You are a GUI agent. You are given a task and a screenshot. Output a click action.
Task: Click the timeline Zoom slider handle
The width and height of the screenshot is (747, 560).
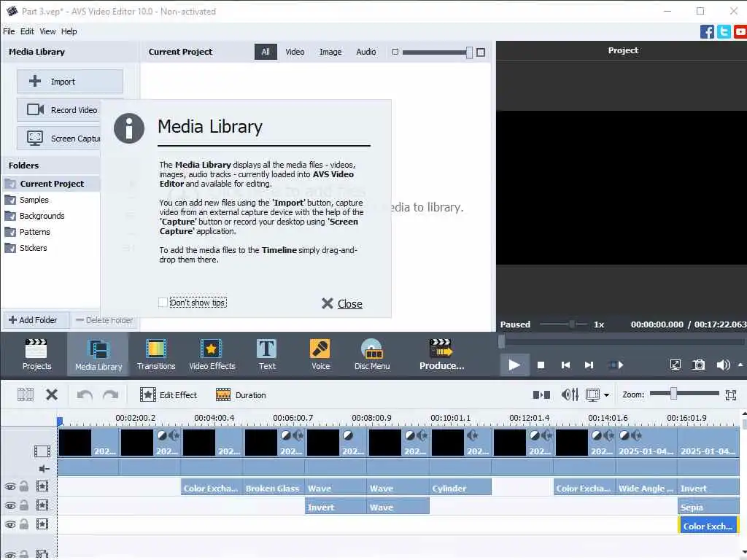(x=673, y=394)
